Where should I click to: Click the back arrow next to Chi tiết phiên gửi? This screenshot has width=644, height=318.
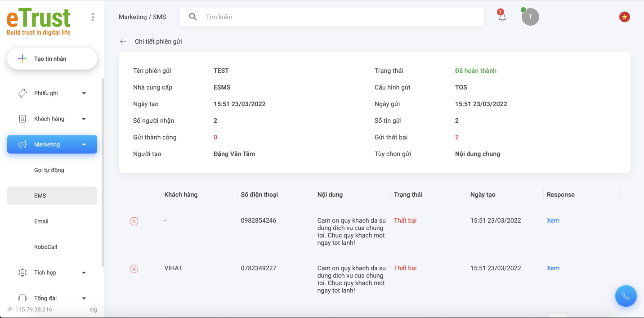click(123, 41)
